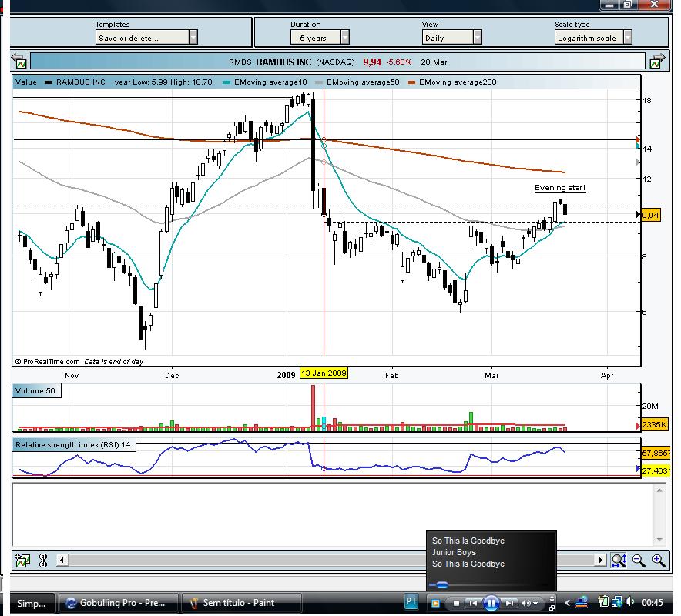Image resolution: width=681 pixels, height=616 pixels.
Task: Show hidden system tray icons
Action: 567,603
